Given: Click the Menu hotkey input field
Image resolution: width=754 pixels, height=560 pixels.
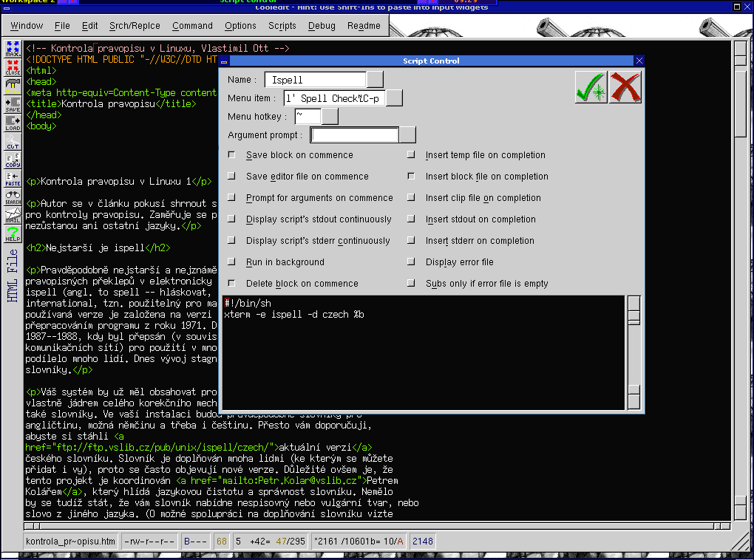Looking at the screenshot, I should pos(308,116).
